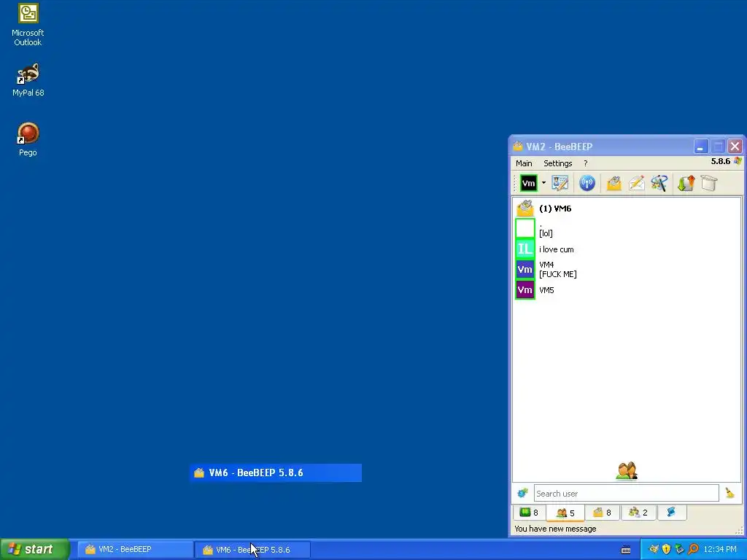Image resolution: width=747 pixels, height=560 pixels.
Task: Click the blue Vm avatar of VM4
Action: 525,270
